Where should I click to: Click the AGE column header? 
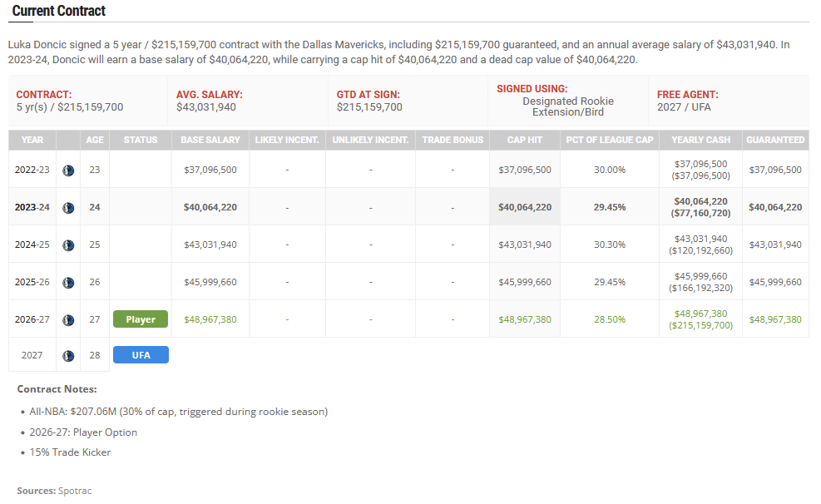(95, 140)
